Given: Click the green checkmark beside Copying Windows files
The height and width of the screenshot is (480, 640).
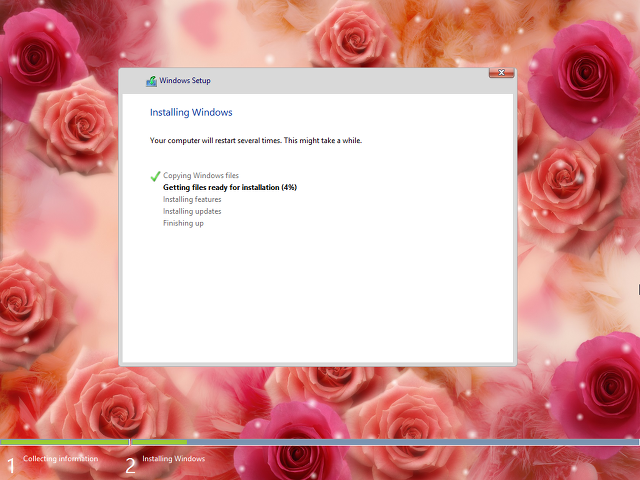Looking at the screenshot, I should (155, 176).
